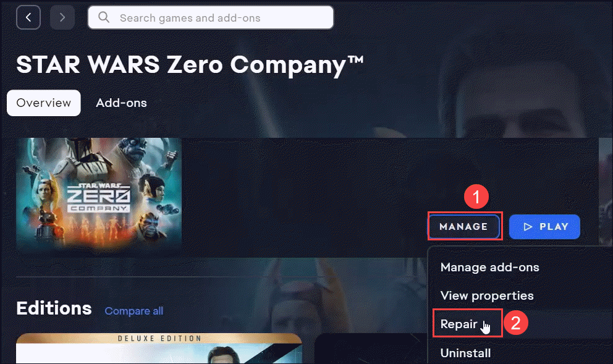This screenshot has height=364, width=613.
Task: Launch the game with the Play button
Action: 544,226
